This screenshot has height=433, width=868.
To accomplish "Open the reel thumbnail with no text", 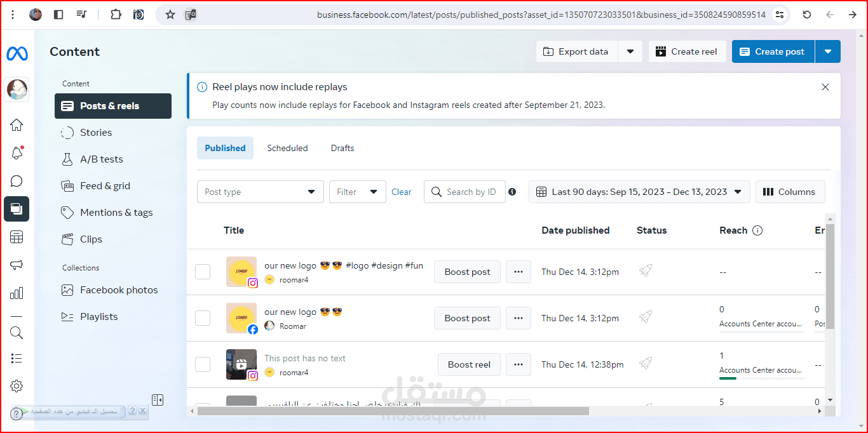I will pyautogui.click(x=241, y=364).
